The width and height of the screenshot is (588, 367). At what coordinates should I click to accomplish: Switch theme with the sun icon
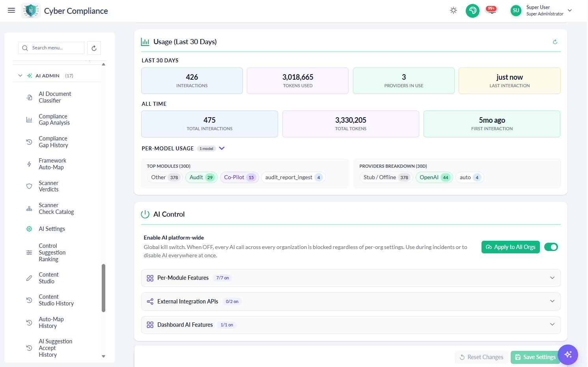[x=454, y=11]
